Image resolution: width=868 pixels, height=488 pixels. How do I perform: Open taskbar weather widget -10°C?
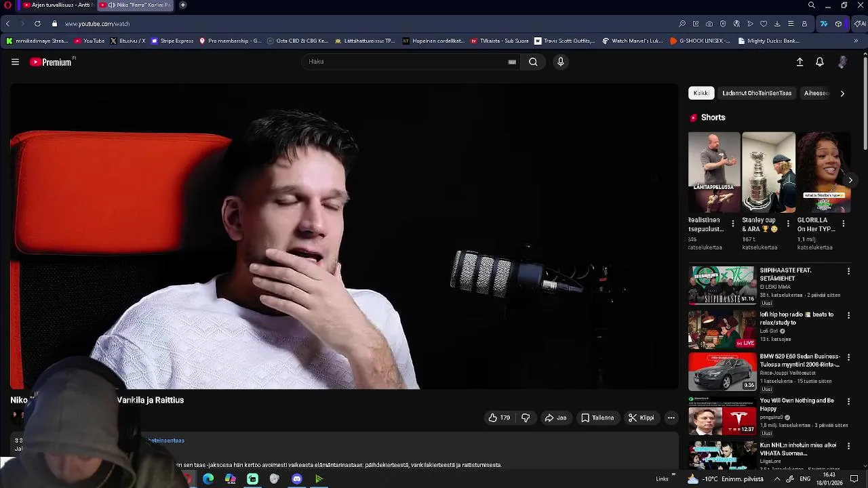click(x=726, y=479)
